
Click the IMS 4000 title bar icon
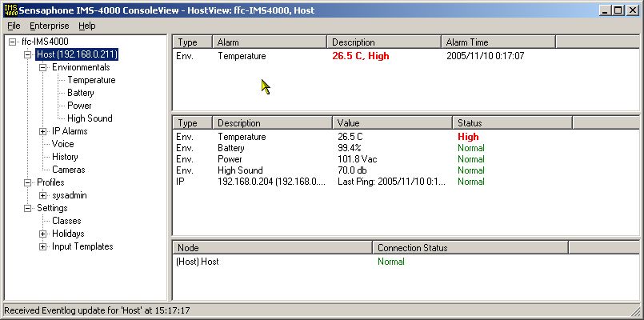click(x=10, y=10)
